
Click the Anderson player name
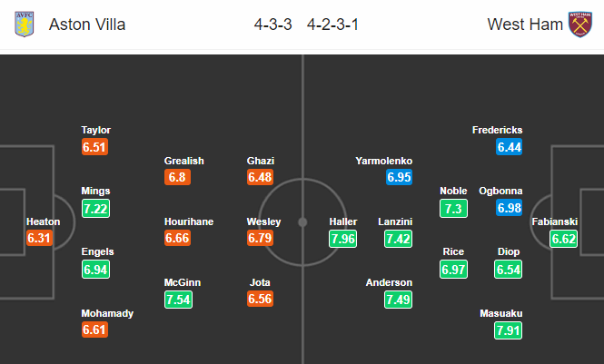click(x=389, y=283)
